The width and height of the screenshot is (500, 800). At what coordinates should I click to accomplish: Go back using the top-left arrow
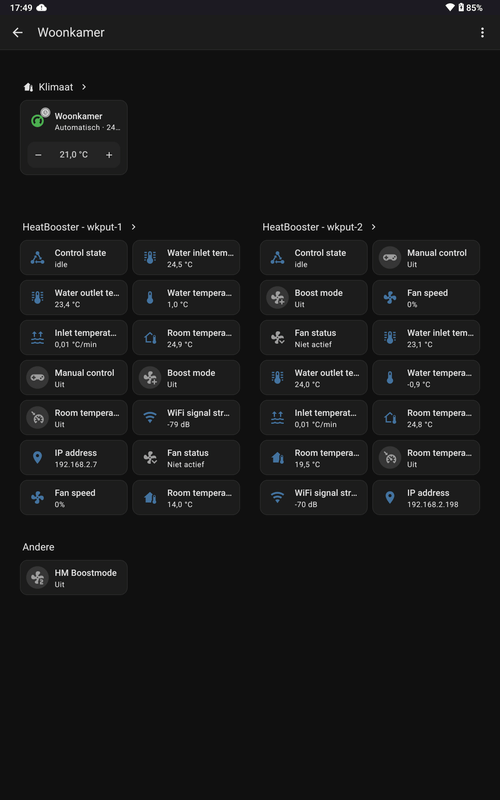(x=18, y=33)
